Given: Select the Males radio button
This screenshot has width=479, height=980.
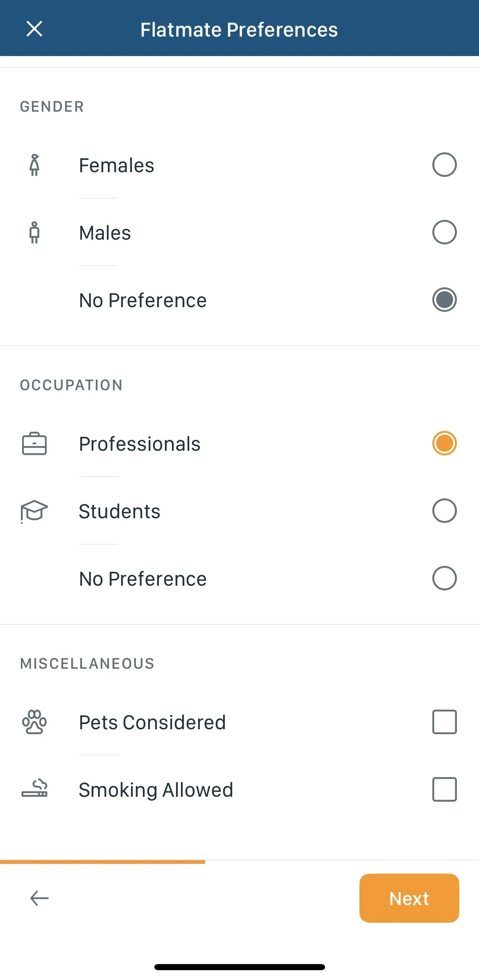Looking at the screenshot, I should [x=444, y=232].
